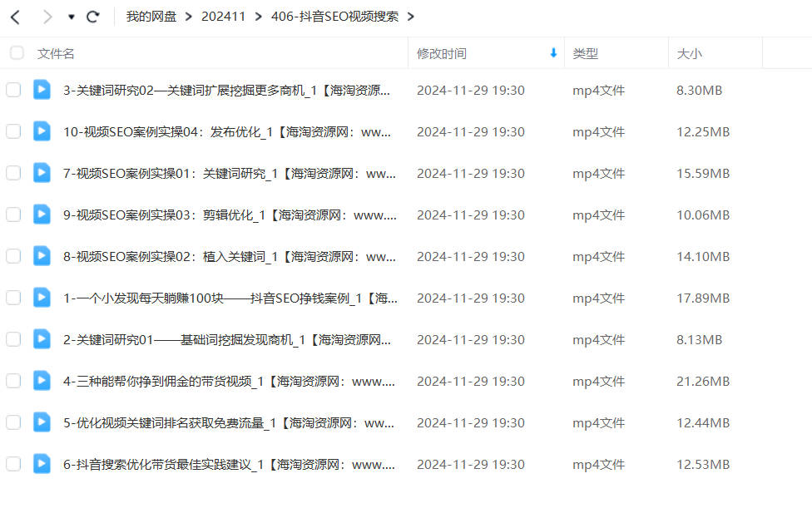This screenshot has height=513, width=812.
Task: Click video icon of 10-视频SEO案例实操04 file
Action: [42, 131]
